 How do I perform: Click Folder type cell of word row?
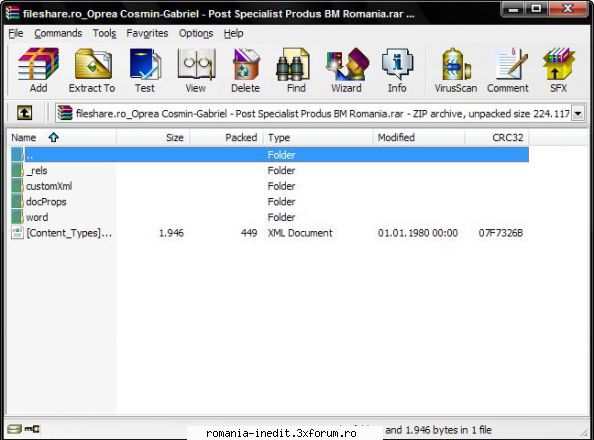(281, 217)
